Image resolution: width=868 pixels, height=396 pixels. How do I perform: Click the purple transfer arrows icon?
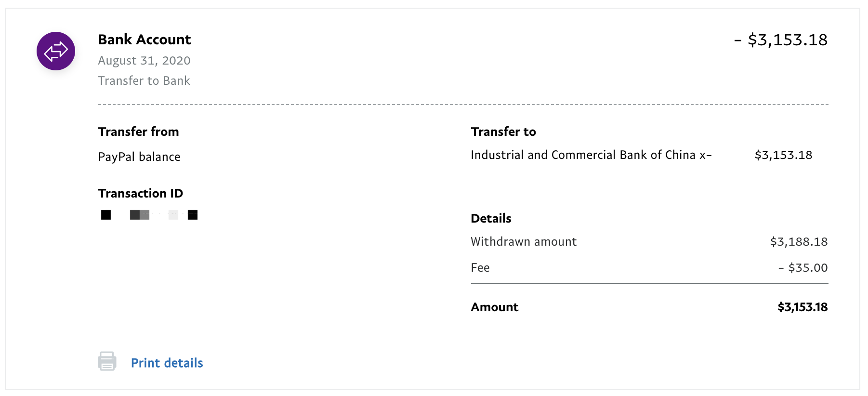[55, 51]
